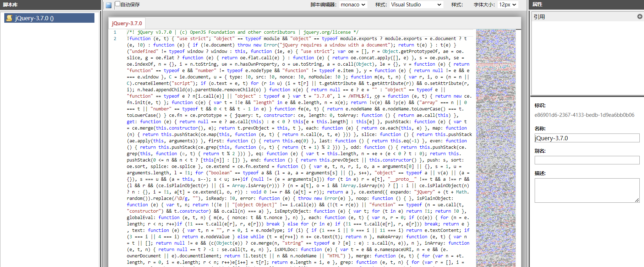Image resolution: width=644 pixels, height=267 pixels.
Task: Click line number 2 in the gutter
Action: pyautogui.click(x=115, y=39)
